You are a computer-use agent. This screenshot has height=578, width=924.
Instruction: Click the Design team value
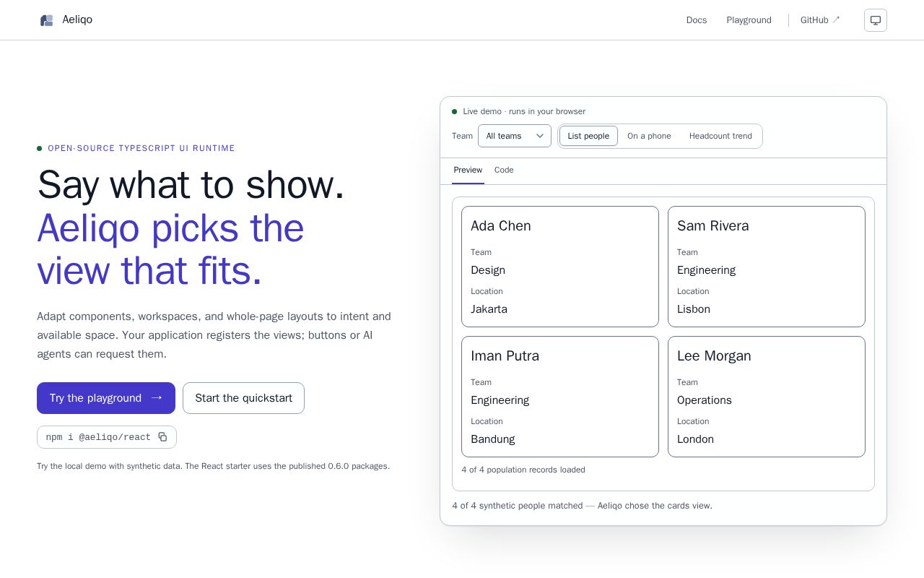pos(488,270)
